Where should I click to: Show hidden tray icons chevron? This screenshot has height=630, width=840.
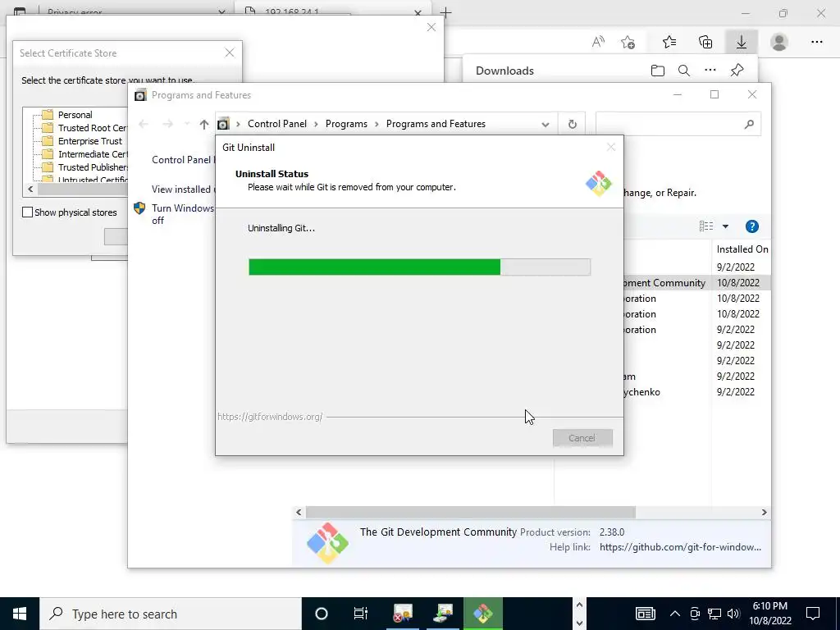[x=675, y=614]
